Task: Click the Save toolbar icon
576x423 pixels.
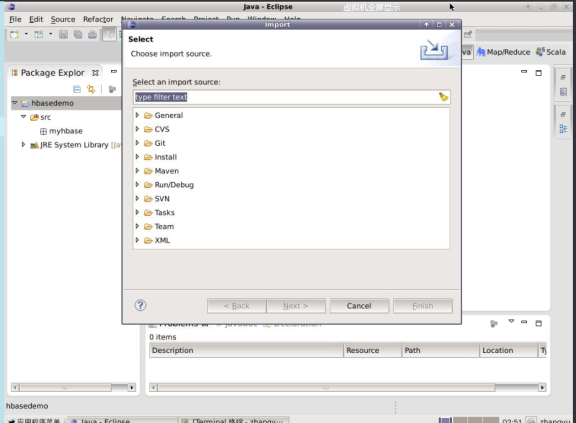Action: click(x=64, y=35)
